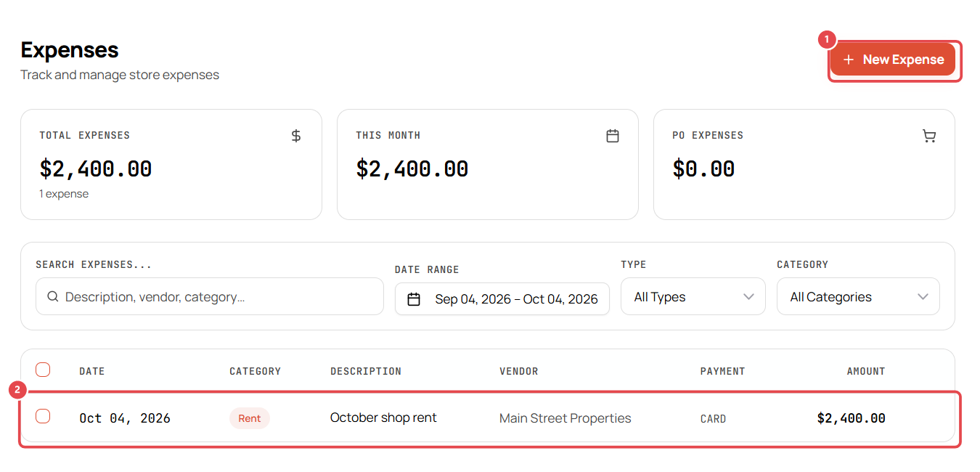The height and width of the screenshot is (472, 980).
Task: Click the shopping cart icon in PO Expenses card
Action: tap(929, 136)
